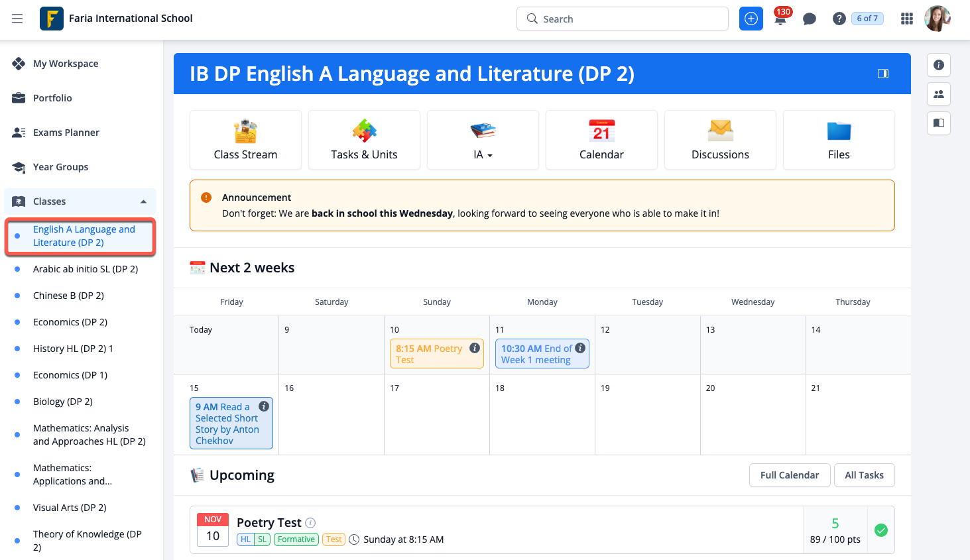The height and width of the screenshot is (560, 970).
Task: Open the apps grid launcher
Action: [906, 19]
